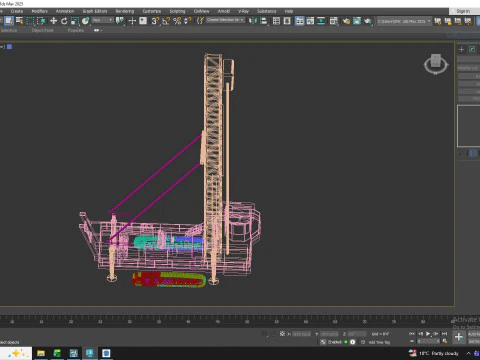Toggle Keyboard Shortcut Override button
Image resolution: width=480 pixels, height=360 pixels.
pyautogui.click(x=143, y=21)
